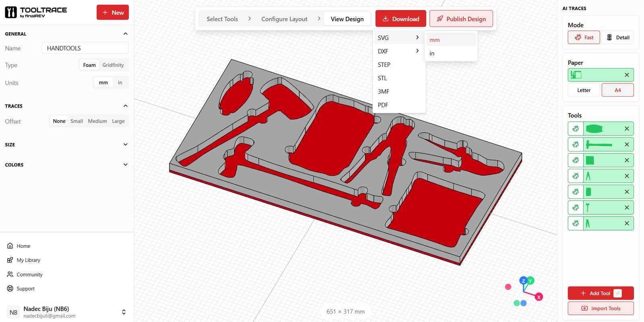Open the Home page icon
This screenshot has height=322, width=644.
click(x=10, y=246)
